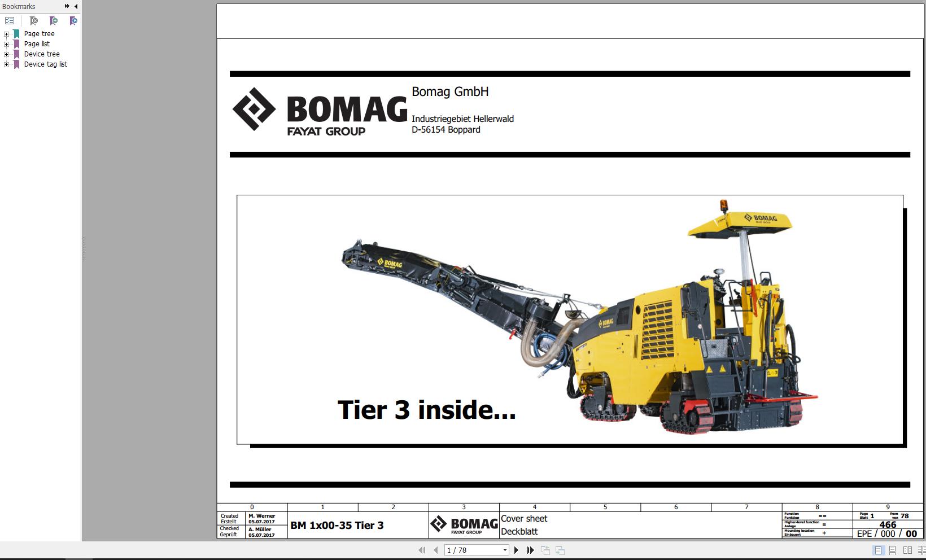Screen dimensions: 926x560
Task: Click the next view icon
Action: [x=560, y=550]
